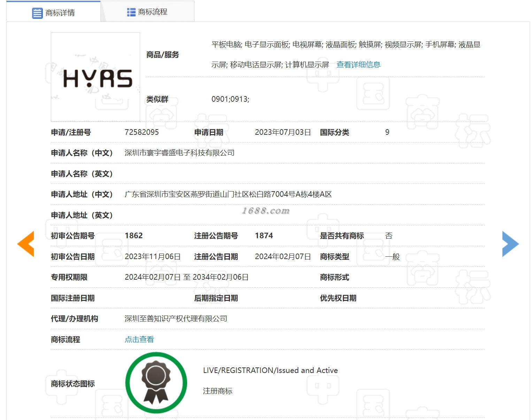Click the 商标形式 field label

click(334, 277)
